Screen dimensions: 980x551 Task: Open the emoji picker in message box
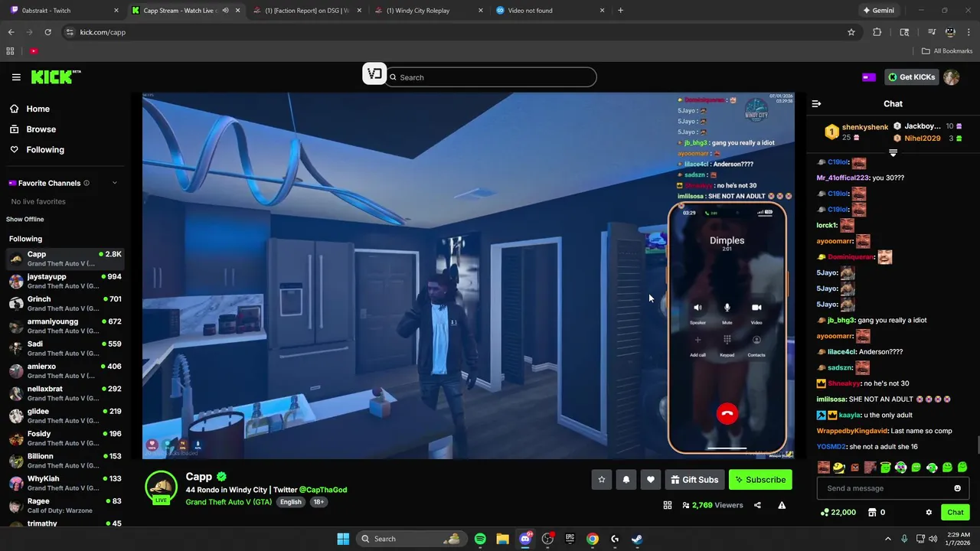957,488
